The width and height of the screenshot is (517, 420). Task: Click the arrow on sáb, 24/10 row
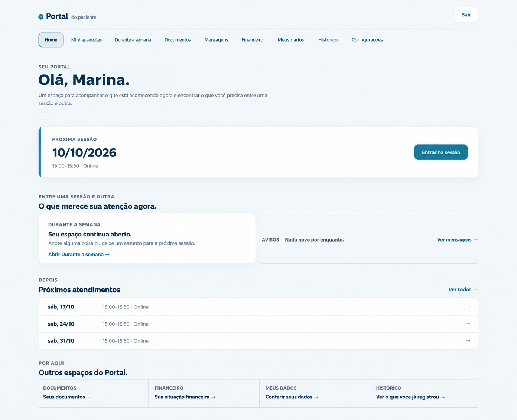click(x=468, y=324)
